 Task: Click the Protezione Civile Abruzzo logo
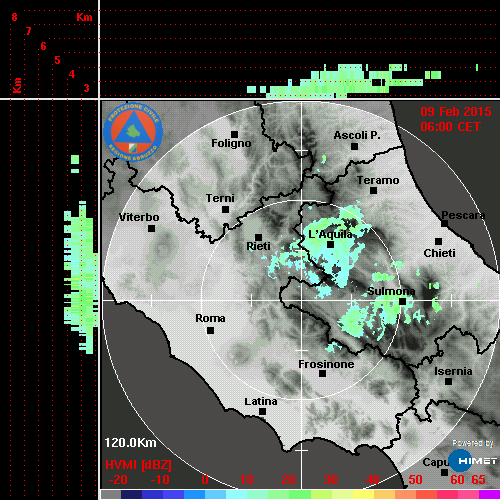[133, 132]
